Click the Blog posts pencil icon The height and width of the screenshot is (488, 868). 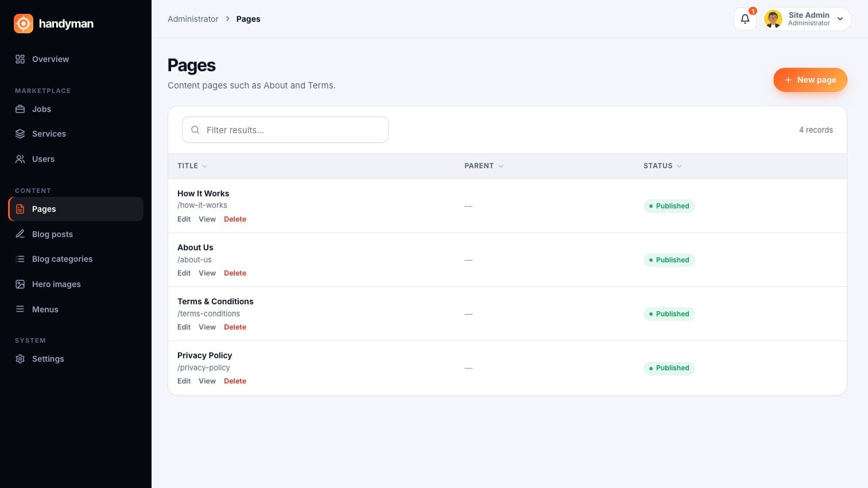[x=20, y=234]
